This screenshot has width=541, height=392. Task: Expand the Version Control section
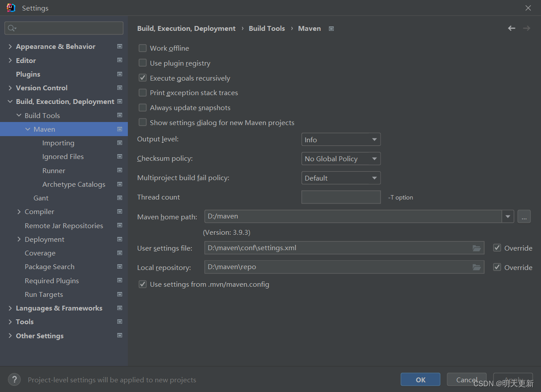tap(10, 88)
